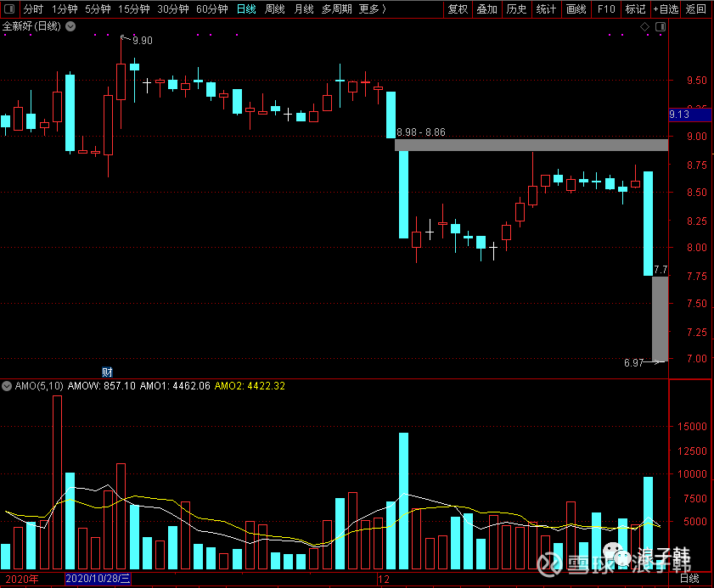Switch to 分时 intraday view
Viewport: 714px width, 588px height.
click(33, 9)
